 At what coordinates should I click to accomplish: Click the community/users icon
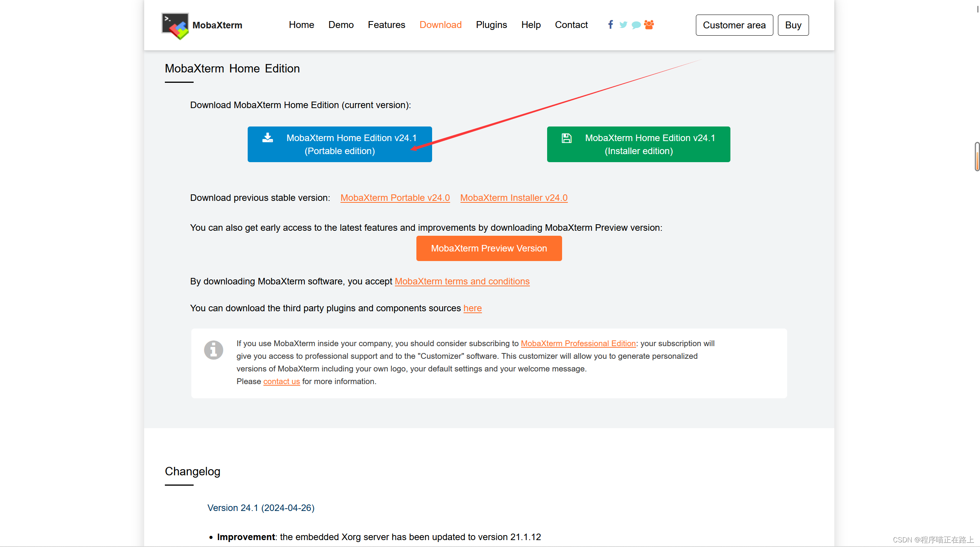click(x=649, y=25)
